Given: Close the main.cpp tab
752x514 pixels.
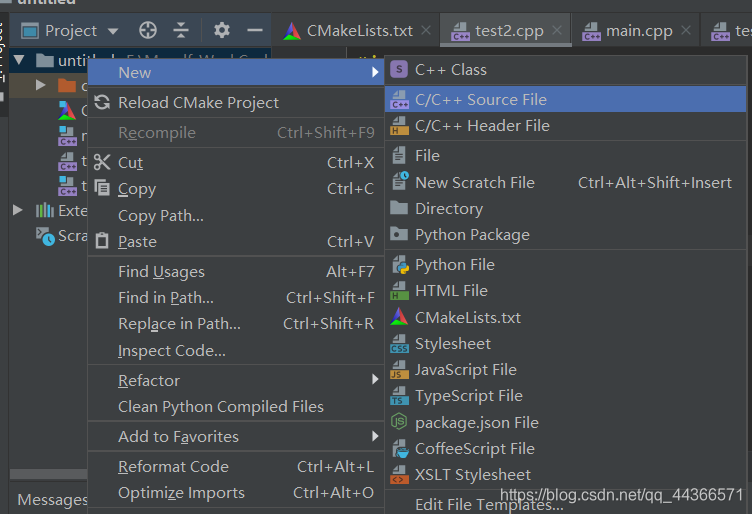Looking at the screenshot, I should [686, 31].
